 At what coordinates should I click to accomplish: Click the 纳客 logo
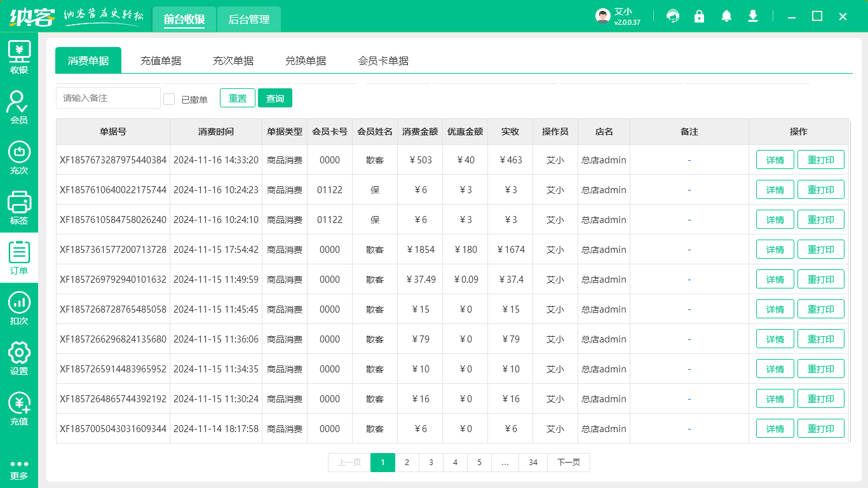coord(32,17)
